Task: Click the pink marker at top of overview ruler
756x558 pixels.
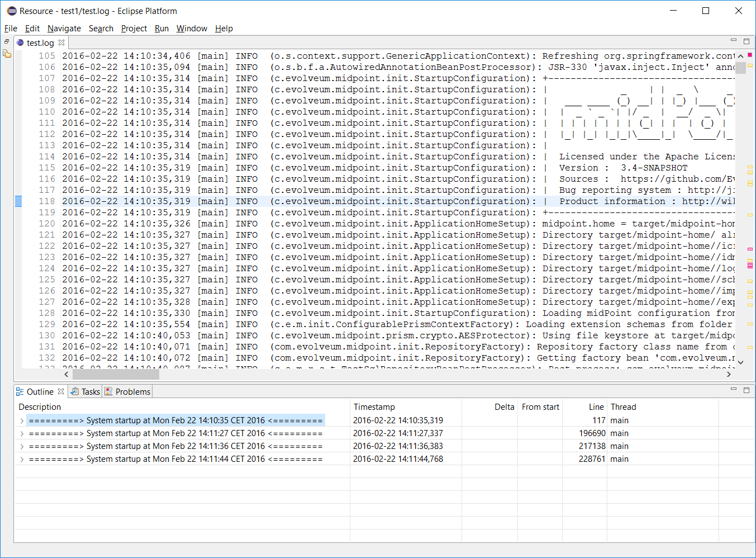Action: 749,55
